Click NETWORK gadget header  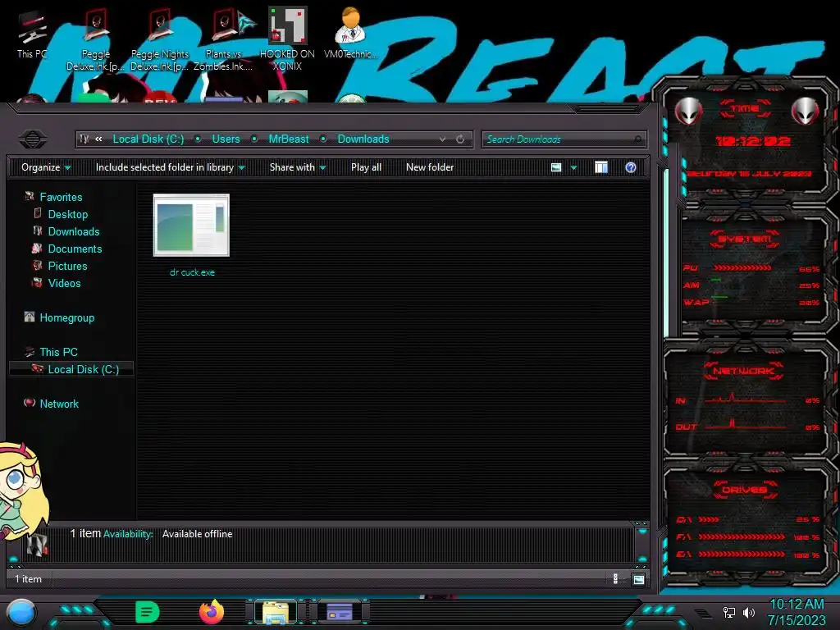click(x=743, y=371)
